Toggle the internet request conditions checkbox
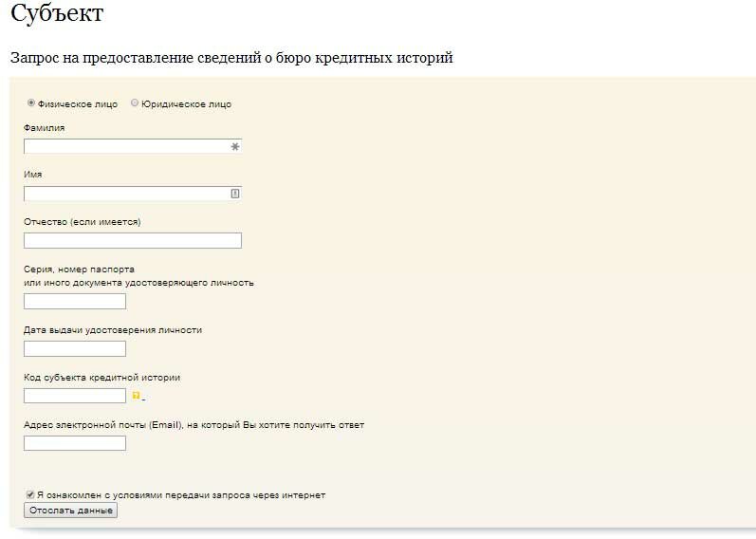 30,494
